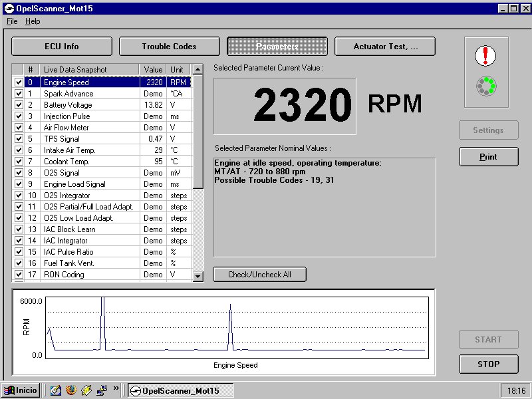Viewport: 532px width, 399px height.
Task: Select the O2S Signal parameter
Action: pyautogui.click(x=102, y=173)
